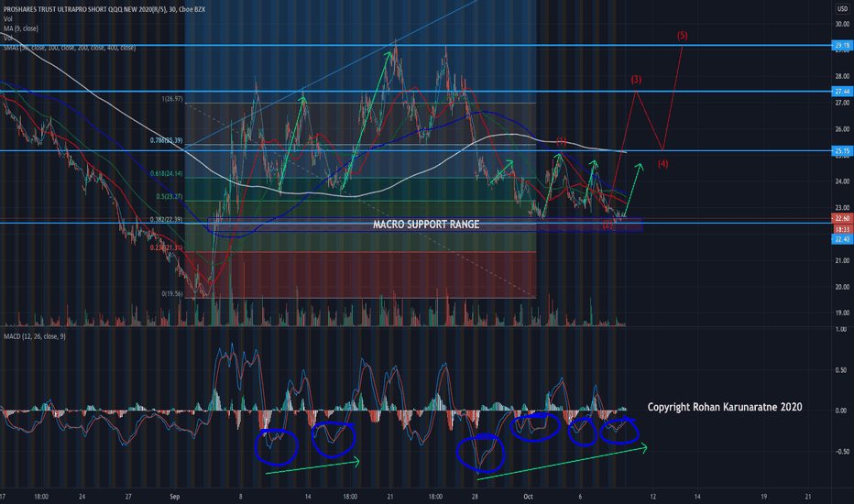
Task: Click the 21.00 price scale tick
Action: (x=842, y=260)
